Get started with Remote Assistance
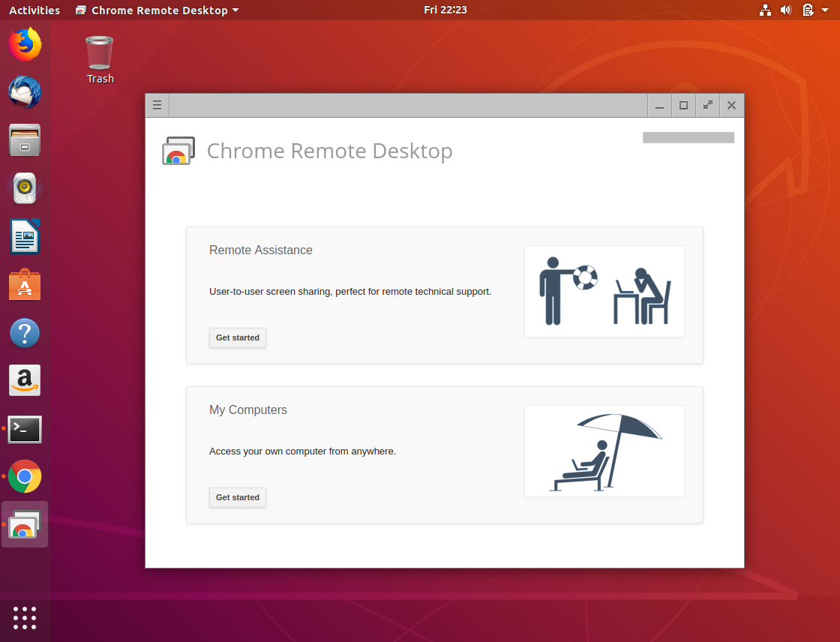This screenshot has height=642, width=840. click(238, 337)
